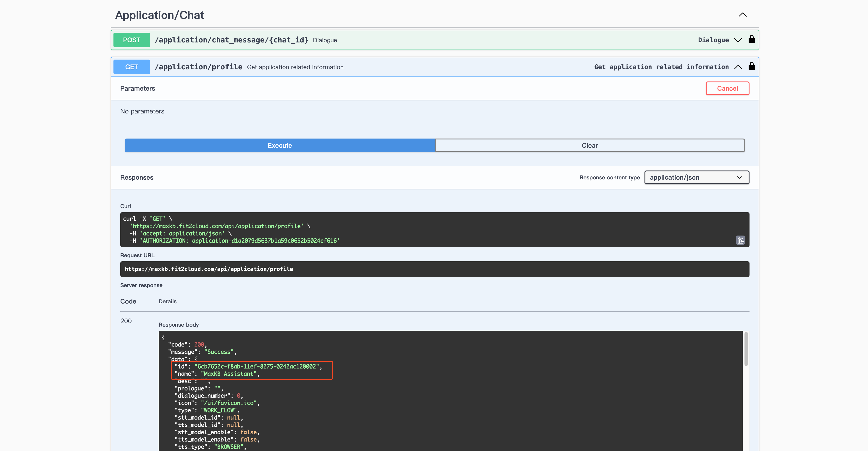Click the lock icon on chat_message row
This screenshot has height=451, width=868.
point(751,39)
